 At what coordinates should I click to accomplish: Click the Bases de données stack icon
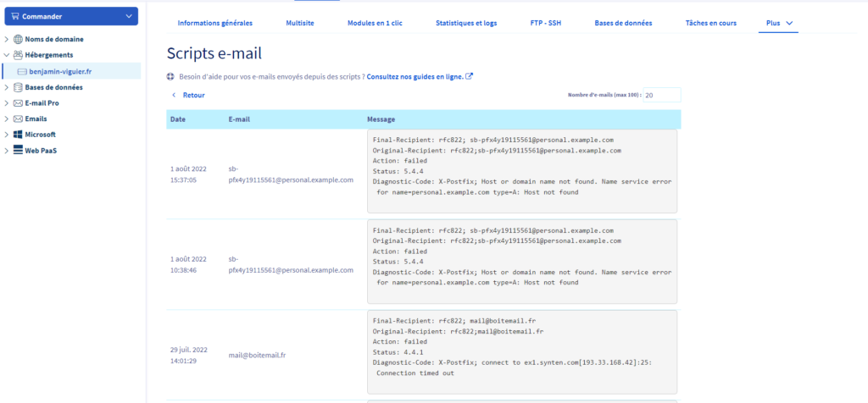click(x=18, y=87)
